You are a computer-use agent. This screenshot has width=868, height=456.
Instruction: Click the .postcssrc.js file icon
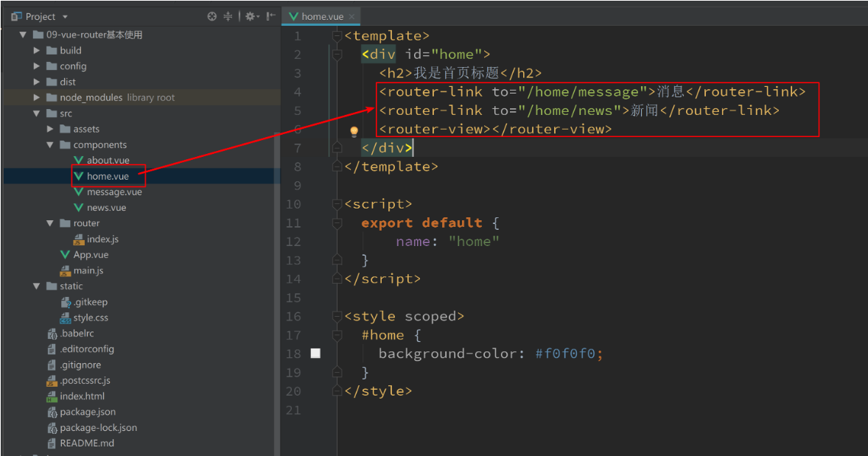coord(52,381)
